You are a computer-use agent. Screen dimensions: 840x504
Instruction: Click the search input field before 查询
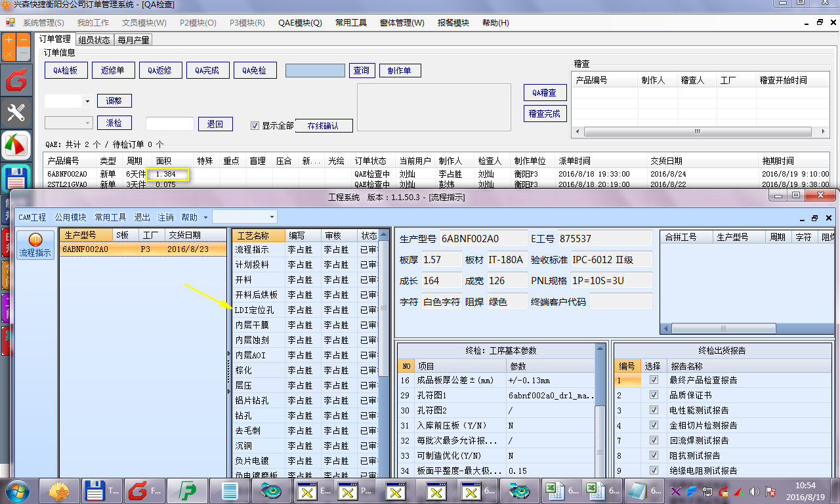315,70
